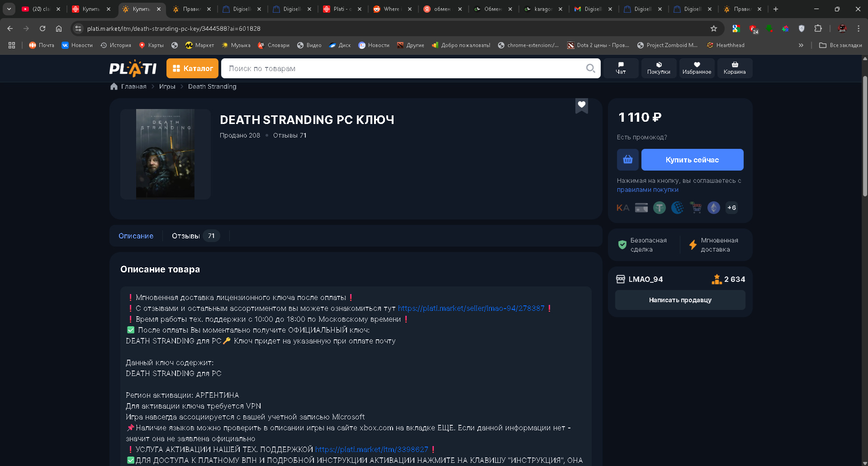Open the Каталог menu
This screenshot has height=466, width=868.
(192, 68)
